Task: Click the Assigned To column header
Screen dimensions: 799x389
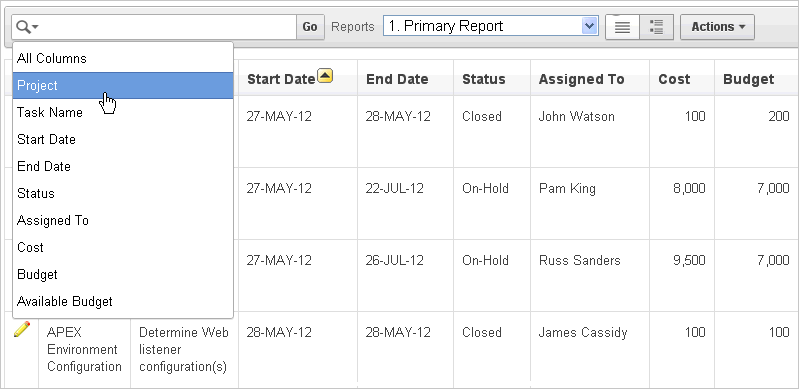Action: [x=581, y=80]
